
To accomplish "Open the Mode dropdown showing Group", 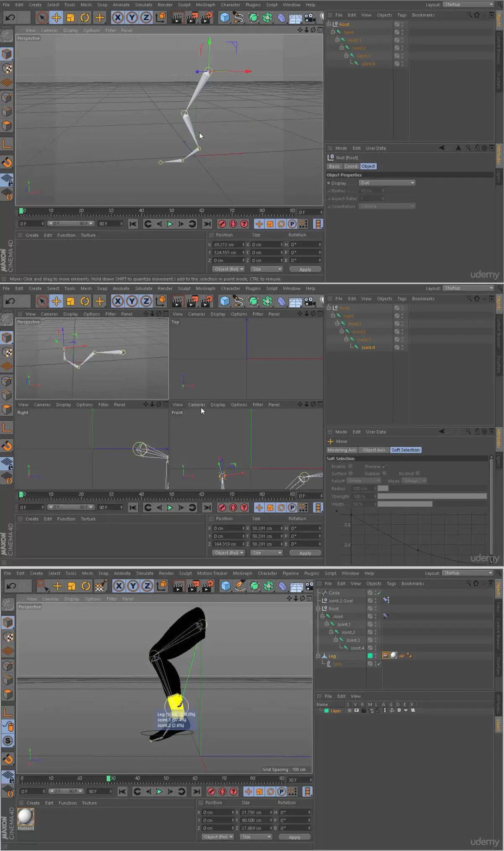I will click(414, 481).
